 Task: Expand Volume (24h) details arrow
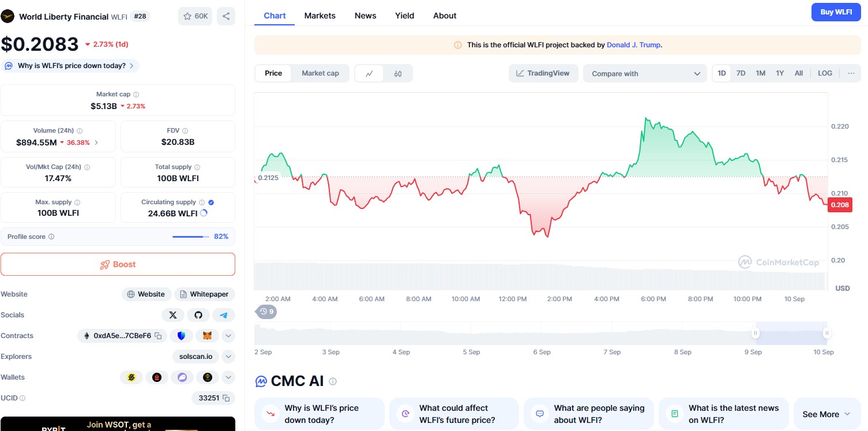pos(96,143)
